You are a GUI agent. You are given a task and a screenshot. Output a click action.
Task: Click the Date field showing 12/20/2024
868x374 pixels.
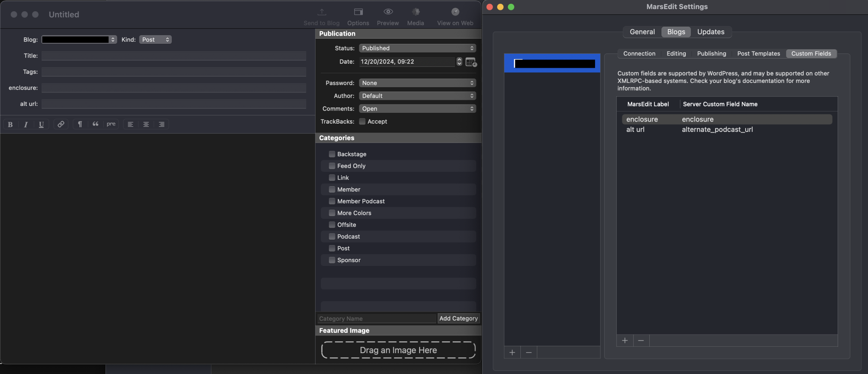click(407, 62)
